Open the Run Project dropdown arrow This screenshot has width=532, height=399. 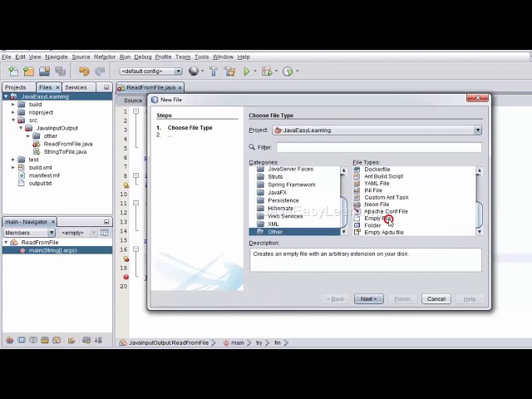coord(255,71)
